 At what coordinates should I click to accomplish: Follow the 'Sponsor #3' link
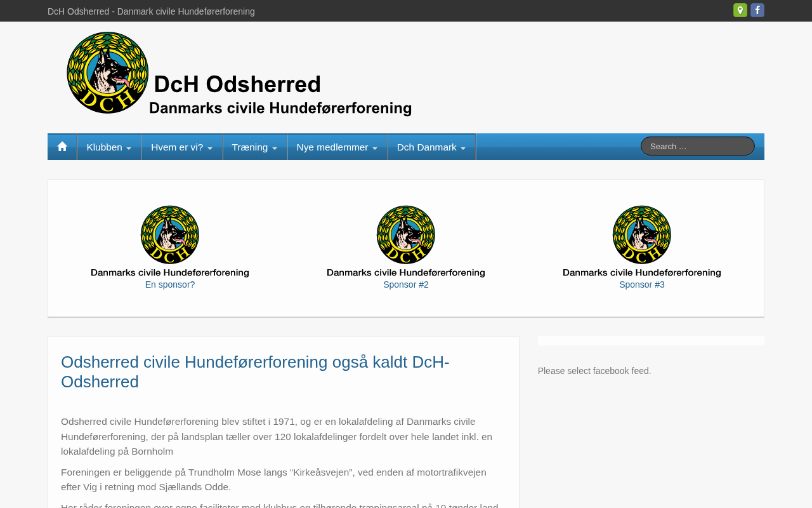point(642,284)
